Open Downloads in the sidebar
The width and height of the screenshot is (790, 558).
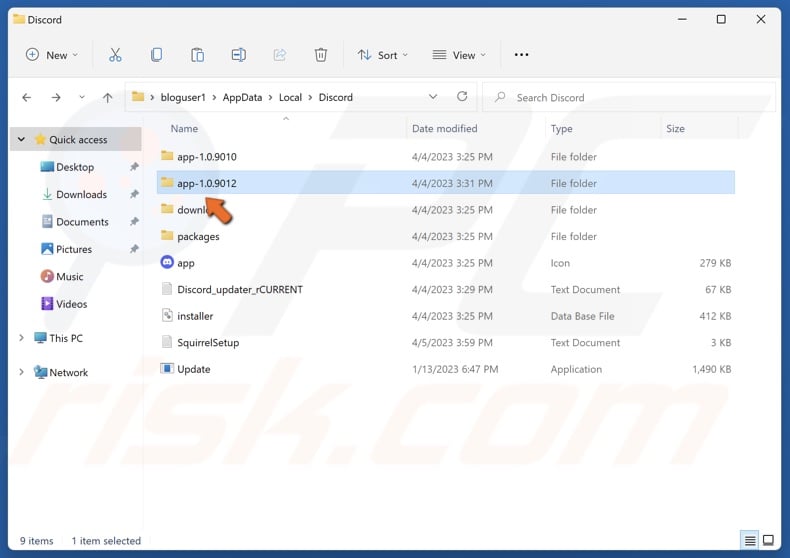(x=81, y=194)
